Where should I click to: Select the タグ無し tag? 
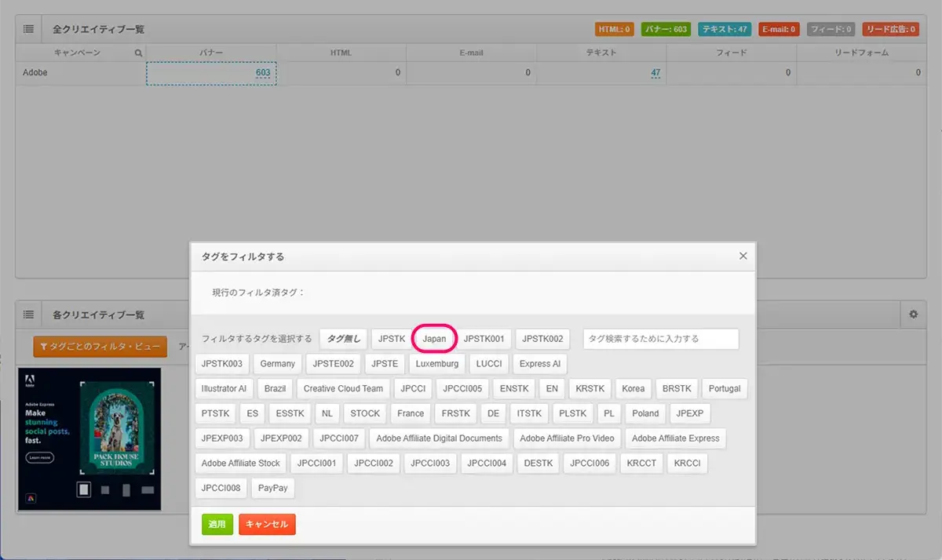coord(343,339)
